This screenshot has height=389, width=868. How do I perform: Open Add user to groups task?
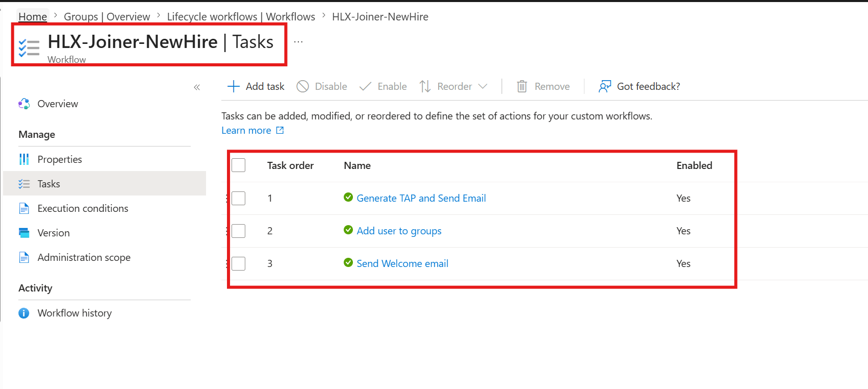(x=399, y=231)
